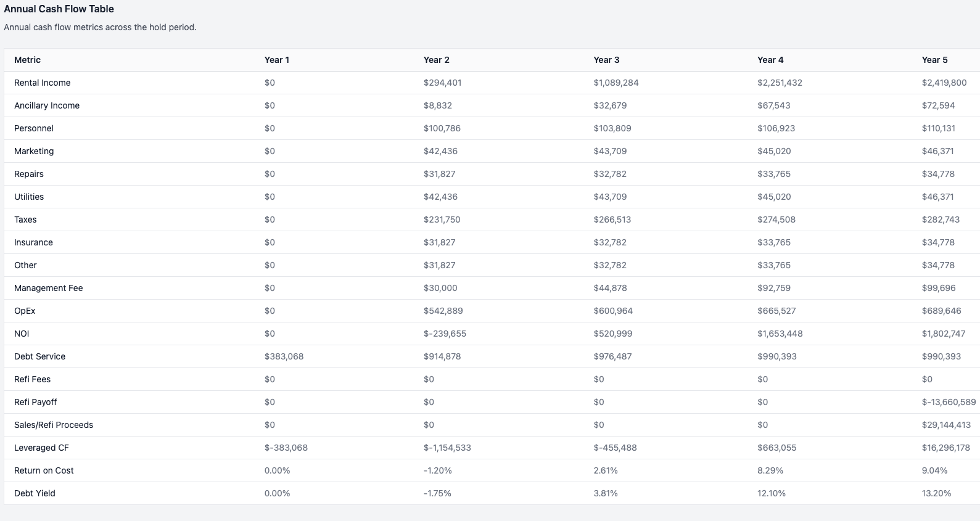Select Year 4 Leveraged CF value $663,055

click(776, 448)
